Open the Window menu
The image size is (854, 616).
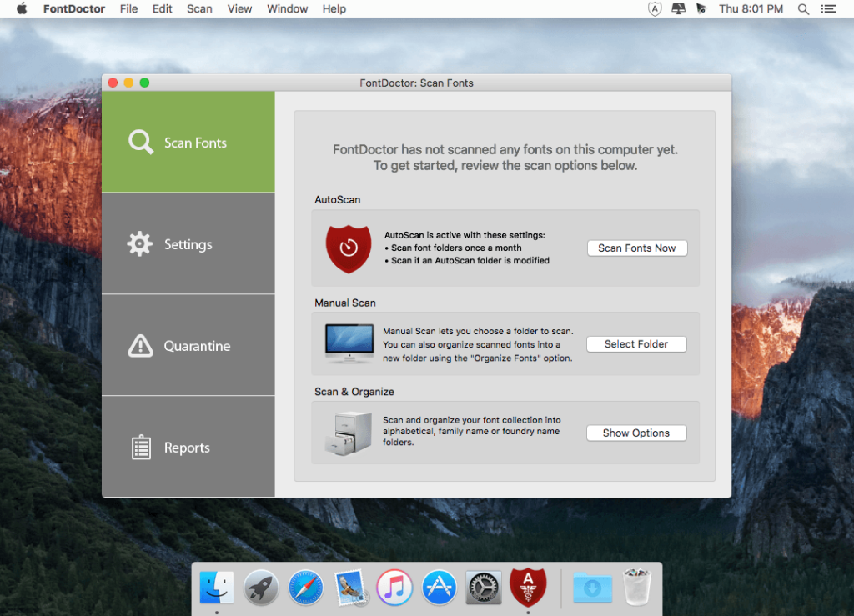coord(287,9)
